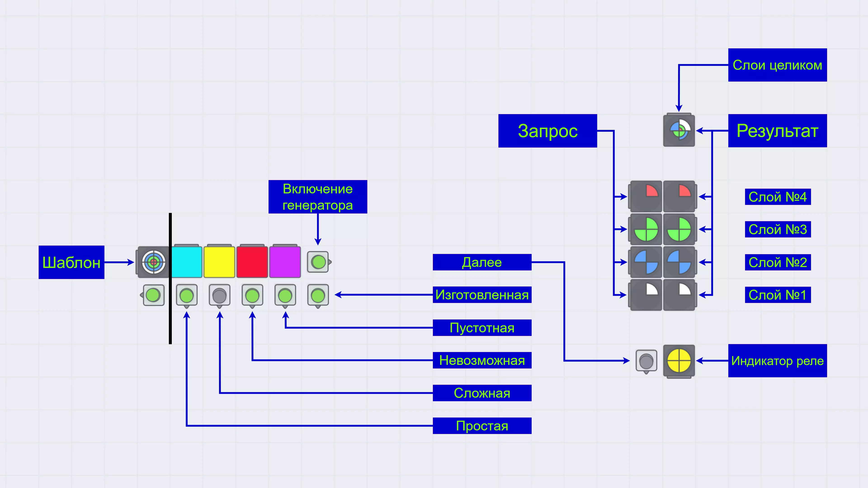Toggle the generator enable button
Viewport: 868px width, 488px height.
[x=318, y=262]
